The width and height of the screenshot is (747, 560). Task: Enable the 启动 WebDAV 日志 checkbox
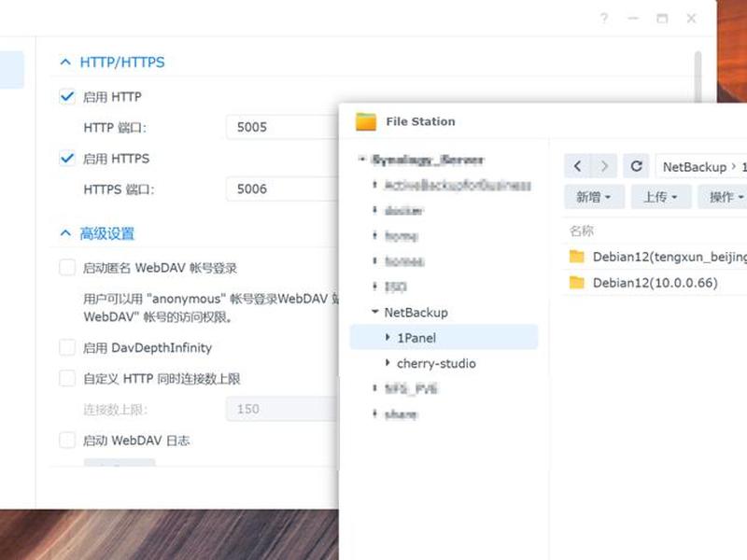pyautogui.click(x=67, y=440)
